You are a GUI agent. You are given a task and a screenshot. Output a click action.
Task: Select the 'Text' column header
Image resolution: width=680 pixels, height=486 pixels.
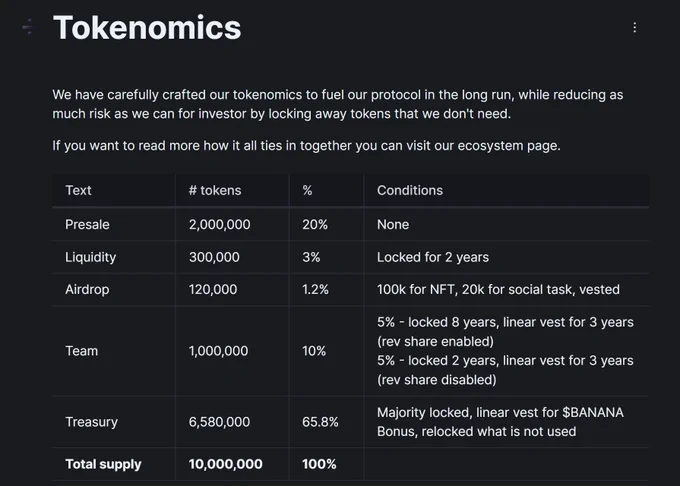point(79,190)
